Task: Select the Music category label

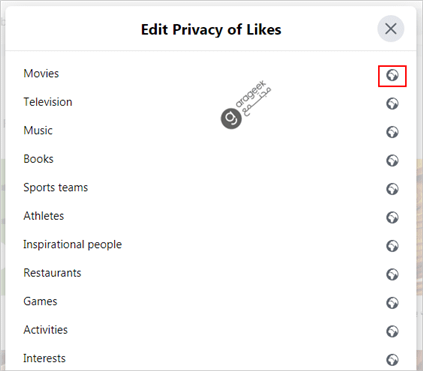Action: point(38,130)
